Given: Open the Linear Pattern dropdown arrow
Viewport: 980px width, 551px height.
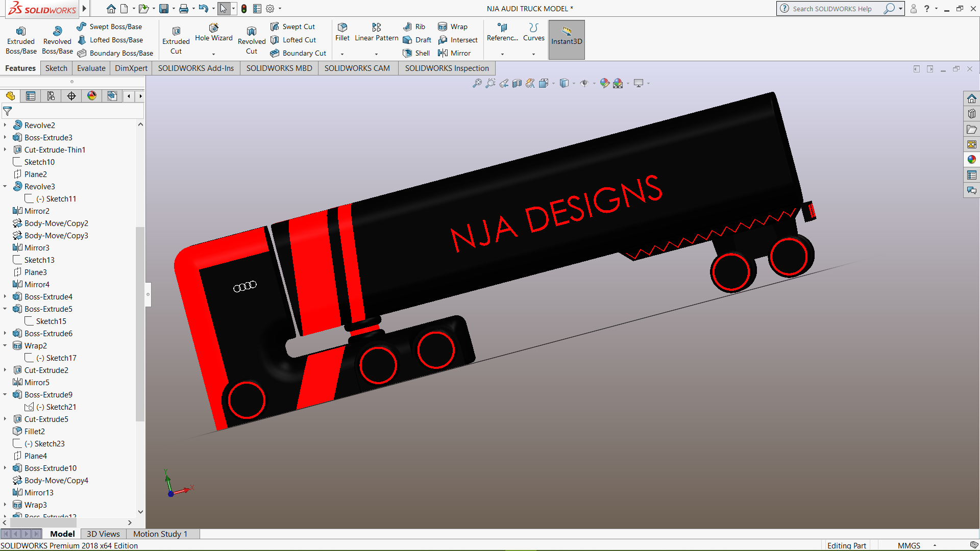Looking at the screenshot, I should point(376,54).
